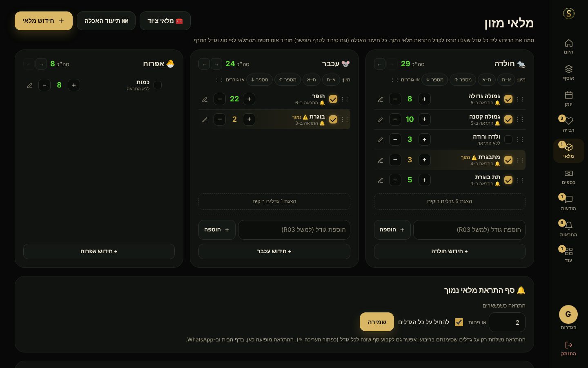Grab the drag handle of מתבגרת row

coord(520,160)
